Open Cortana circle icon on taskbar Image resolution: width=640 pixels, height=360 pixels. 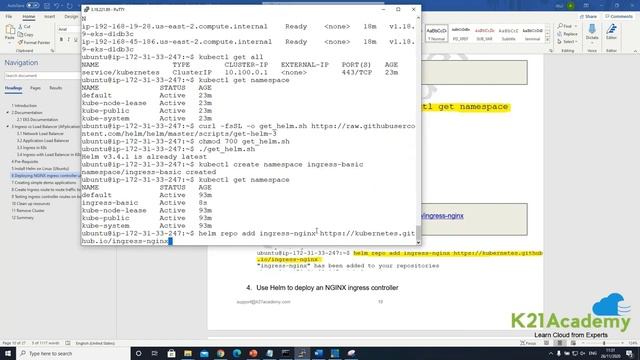[x=138, y=353]
